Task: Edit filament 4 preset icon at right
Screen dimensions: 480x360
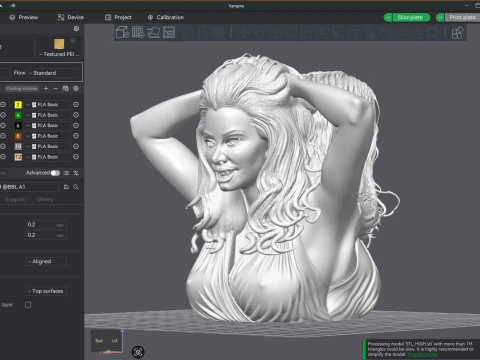Action: pyautogui.click(x=76, y=115)
